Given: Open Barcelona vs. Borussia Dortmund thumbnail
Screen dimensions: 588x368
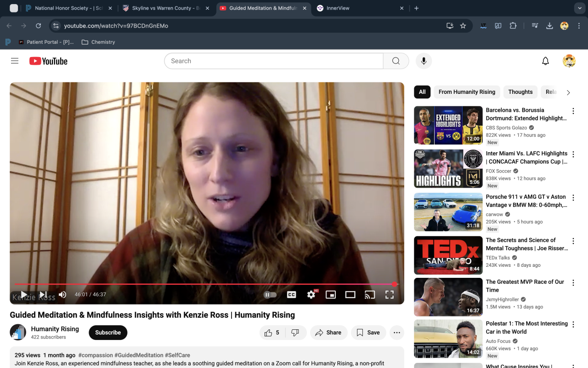Looking at the screenshot, I should (448, 125).
